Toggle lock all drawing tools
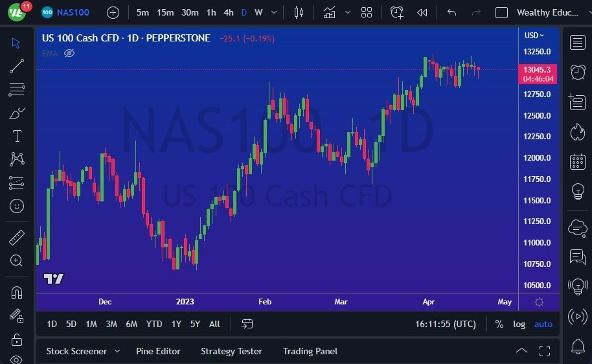The height and width of the screenshot is (364, 592). 17,340
